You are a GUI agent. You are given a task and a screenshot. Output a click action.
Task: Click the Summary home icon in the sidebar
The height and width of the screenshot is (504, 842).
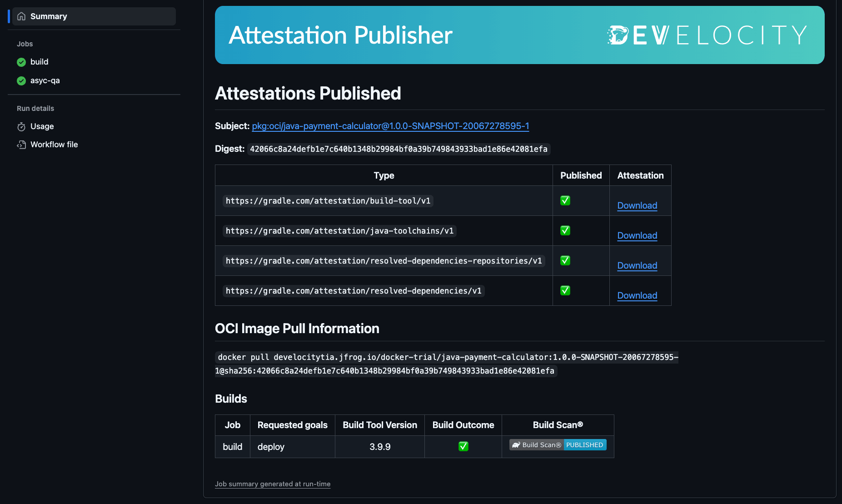21,16
